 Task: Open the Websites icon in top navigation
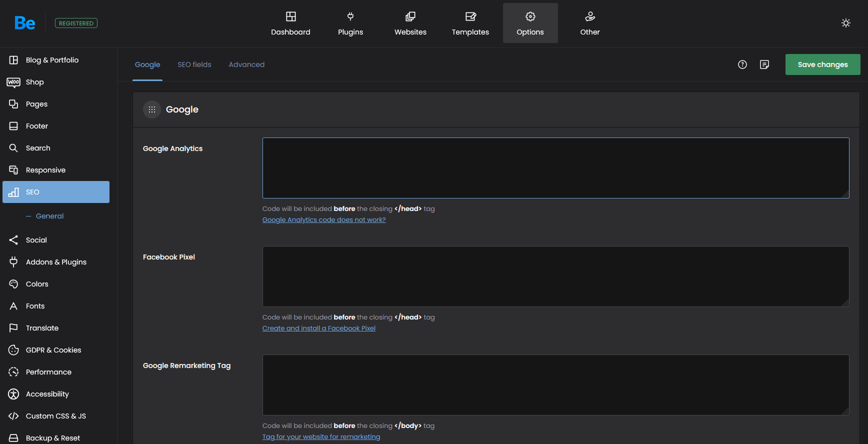(x=410, y=16)
